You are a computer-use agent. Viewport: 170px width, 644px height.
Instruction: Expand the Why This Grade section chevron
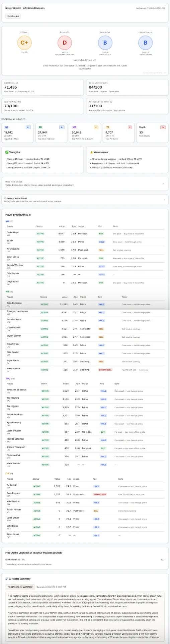(x=163, y=184)
